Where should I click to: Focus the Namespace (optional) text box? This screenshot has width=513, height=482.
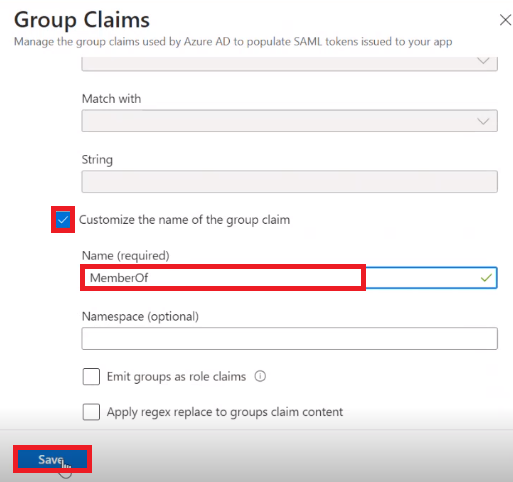click(x=289, y=338)
